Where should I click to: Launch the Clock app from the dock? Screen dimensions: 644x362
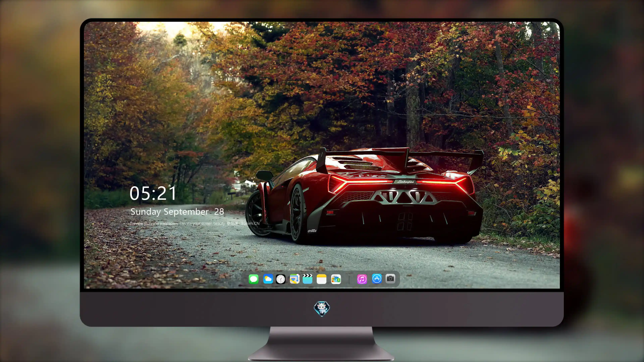point(281,279)
